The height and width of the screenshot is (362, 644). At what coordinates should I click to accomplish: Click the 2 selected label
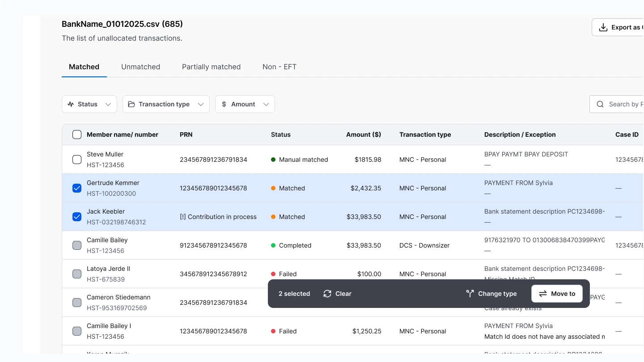294,294
